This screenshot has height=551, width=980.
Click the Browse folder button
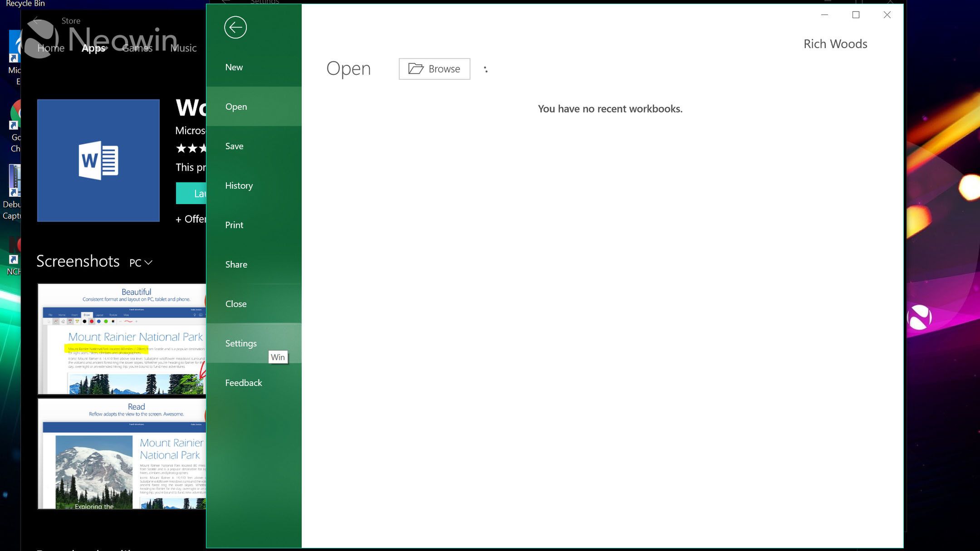[x=434, y=69]
